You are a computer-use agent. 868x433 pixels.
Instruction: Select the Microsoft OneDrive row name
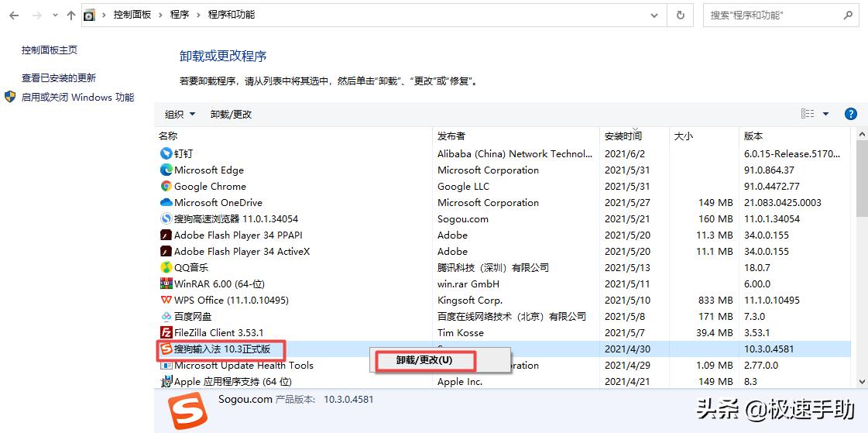tap(218, 203)
